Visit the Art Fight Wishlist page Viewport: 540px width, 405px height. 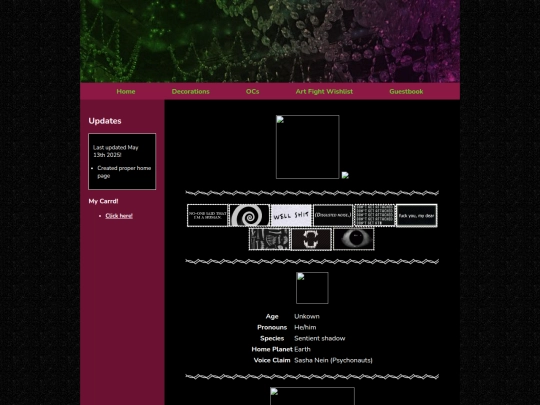324,92
